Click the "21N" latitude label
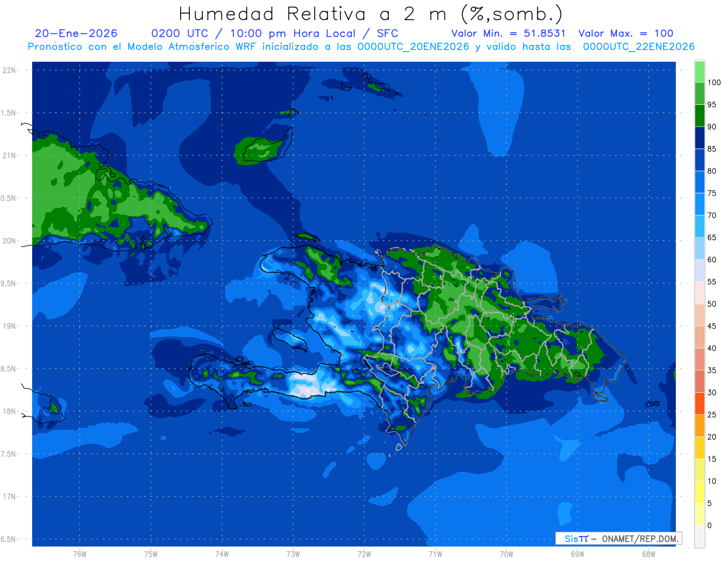Viewport: 728px width, 562px height. pyautogui.click(x=9, y=155)
